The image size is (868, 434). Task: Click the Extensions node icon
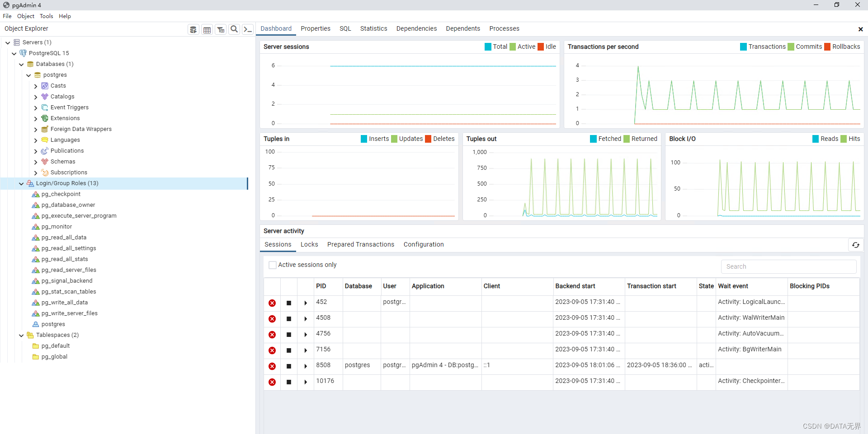(45, 118)
